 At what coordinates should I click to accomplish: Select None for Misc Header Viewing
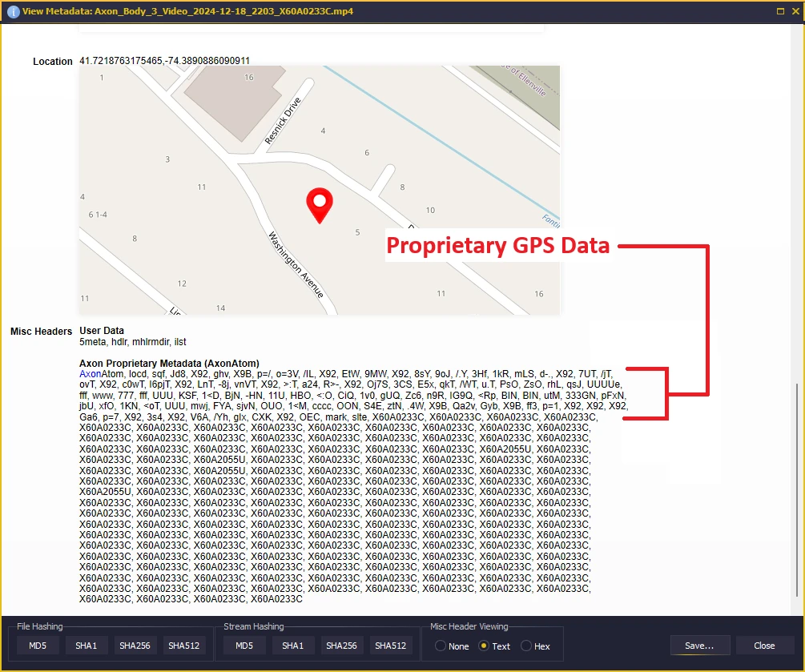tap(452, 646)
